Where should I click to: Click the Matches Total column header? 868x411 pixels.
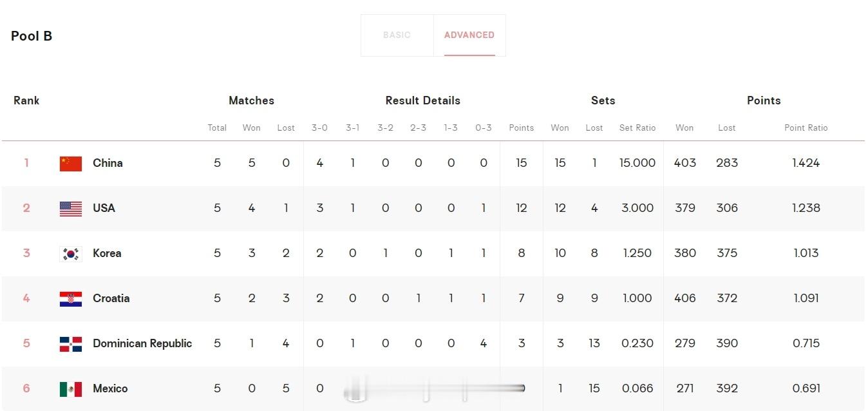(x=217, y=128)
